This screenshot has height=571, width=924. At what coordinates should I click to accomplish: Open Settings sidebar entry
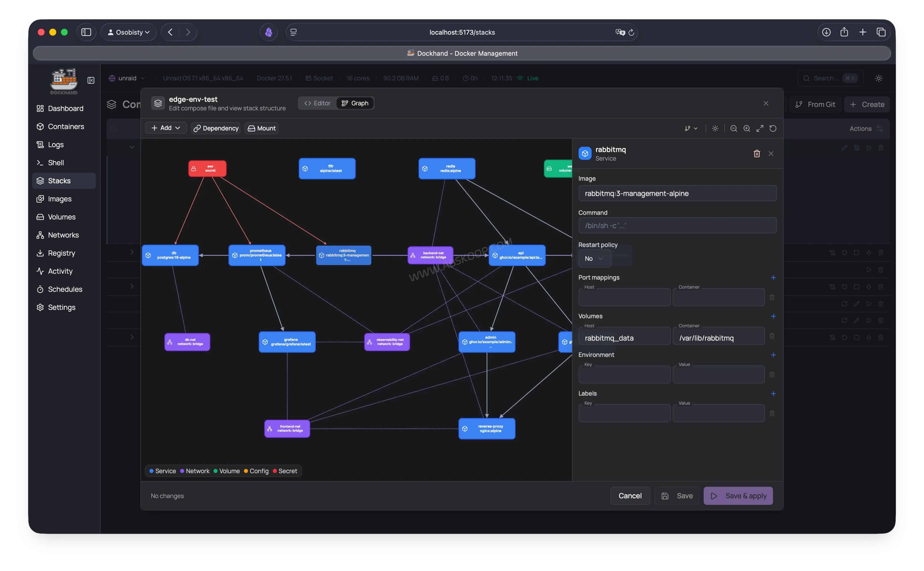[x=64, y=307]
